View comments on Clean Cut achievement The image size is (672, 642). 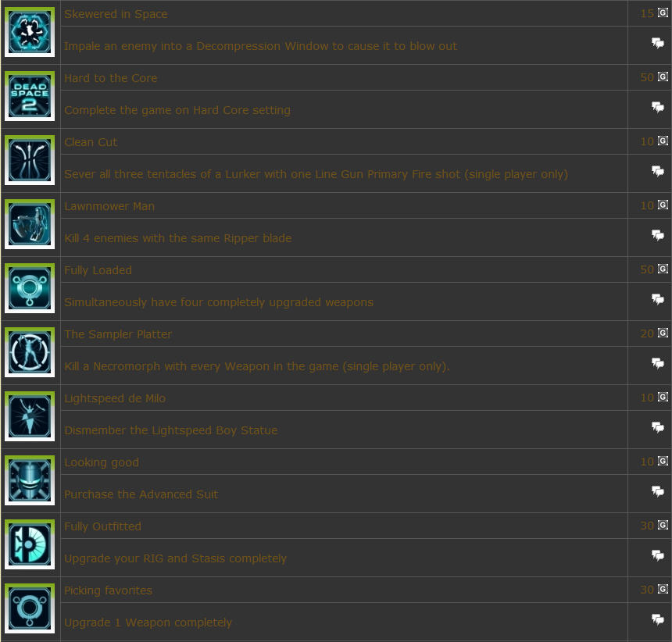[x=657, y=171]
